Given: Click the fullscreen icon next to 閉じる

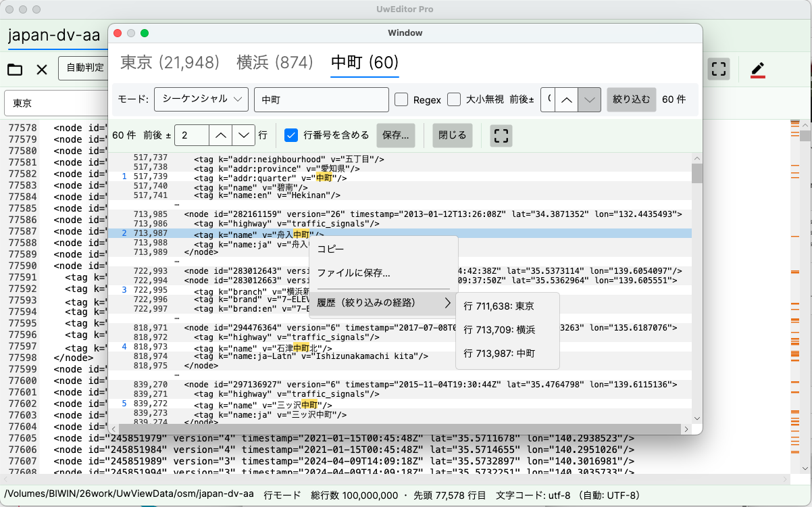Looking at the screenshot, I should point(501,135).
